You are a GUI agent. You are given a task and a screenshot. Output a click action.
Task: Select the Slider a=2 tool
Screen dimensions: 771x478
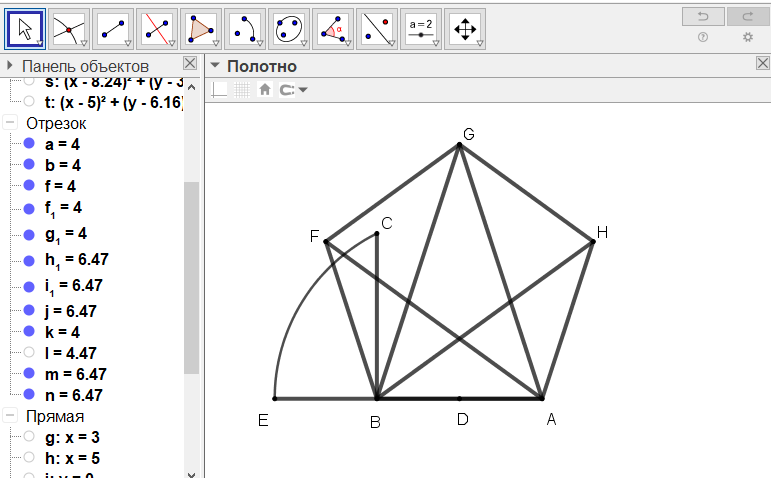pyautogui.click(x=421, y=28)
